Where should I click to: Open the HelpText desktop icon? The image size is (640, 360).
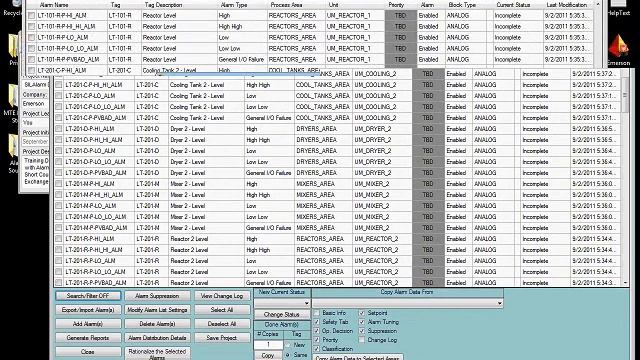click(618, 8)
